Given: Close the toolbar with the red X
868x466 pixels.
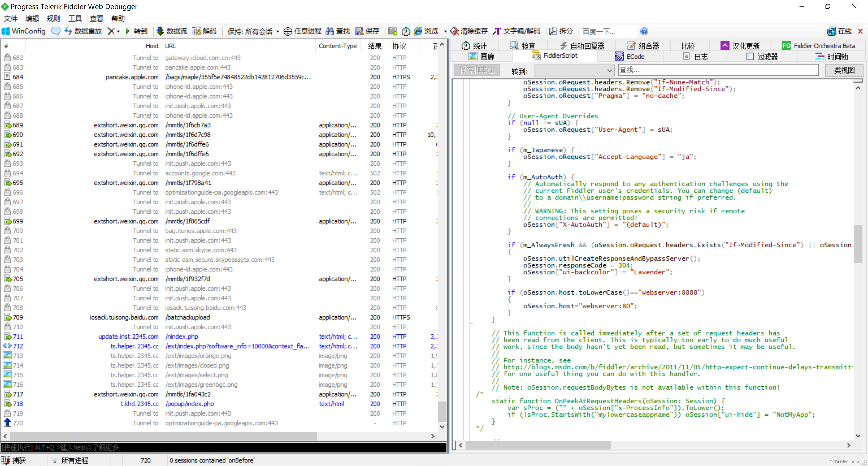Looking at the screenshot, I should 860,31.
